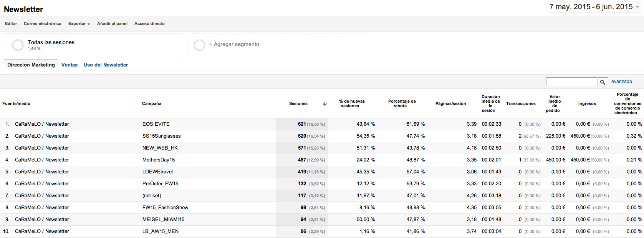Click Añadir al panel

click(x=112, y=24)
